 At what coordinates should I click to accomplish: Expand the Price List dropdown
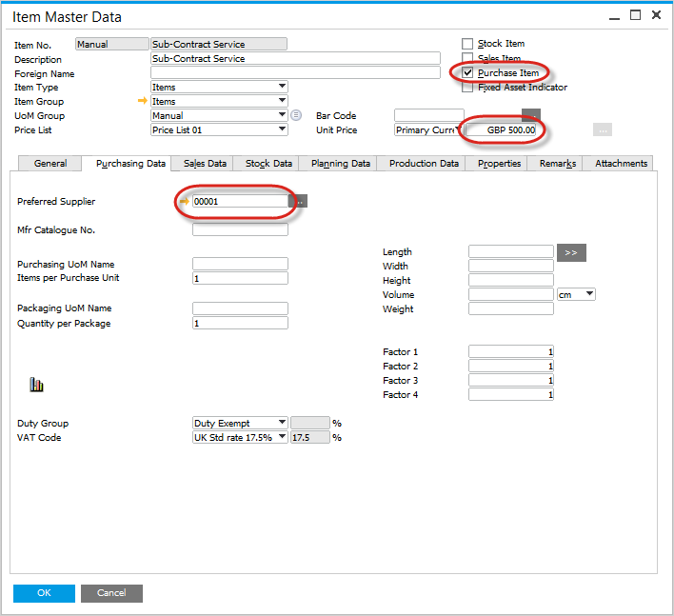tap(282, 129)
